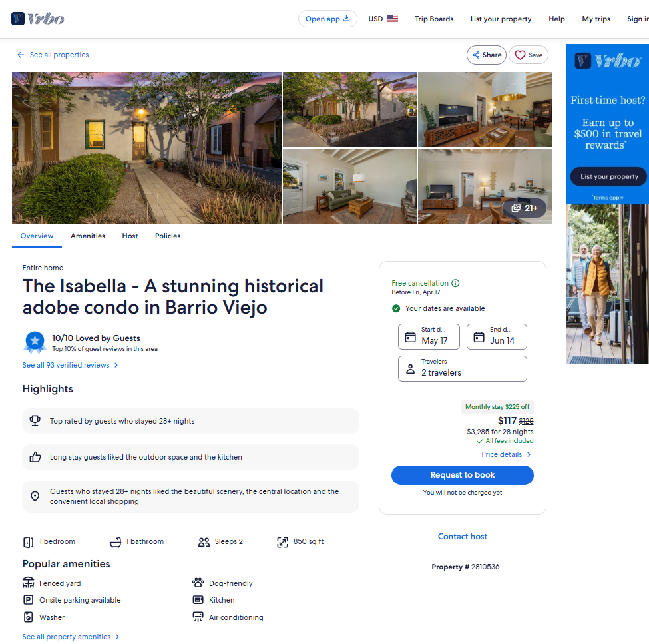Image resolution: width=649 pixels, height=644 pixels.
Task: Click the heart Save icon
Action: click(x=521, y=55)
